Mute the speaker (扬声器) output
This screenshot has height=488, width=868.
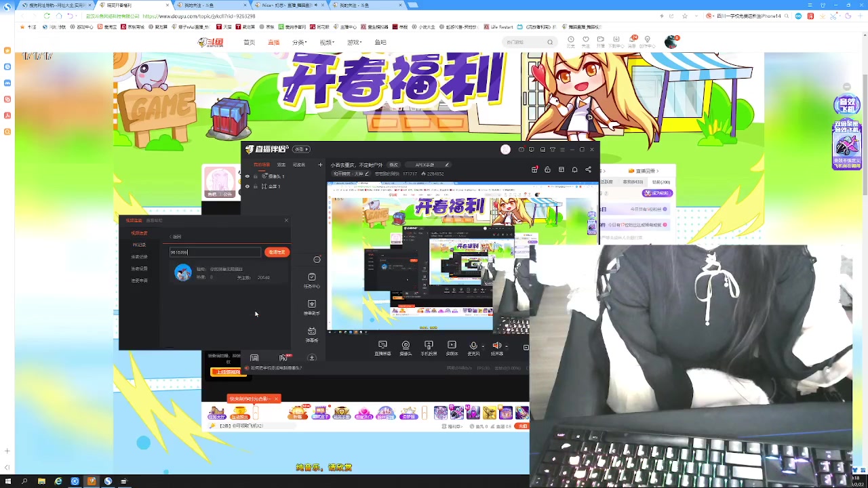tap(496, 345)
